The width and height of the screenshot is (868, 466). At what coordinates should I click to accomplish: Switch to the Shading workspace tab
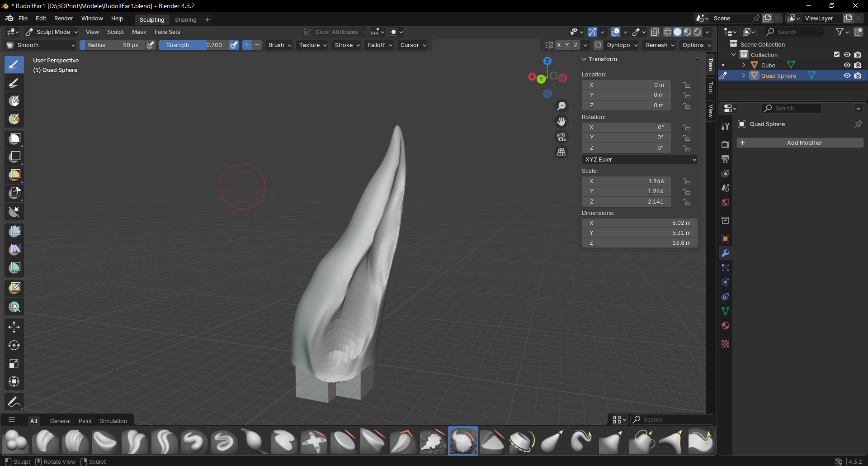coord(185,20)
